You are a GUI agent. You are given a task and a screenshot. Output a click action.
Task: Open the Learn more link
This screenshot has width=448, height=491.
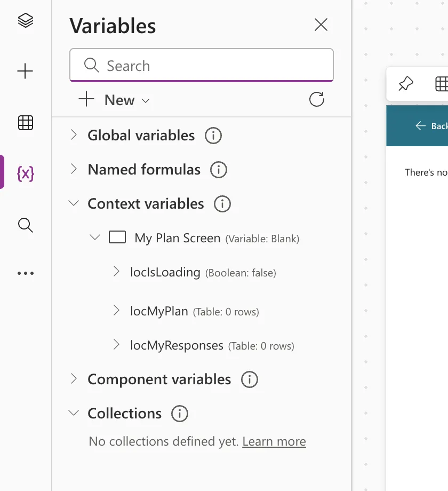pos(274,441)
